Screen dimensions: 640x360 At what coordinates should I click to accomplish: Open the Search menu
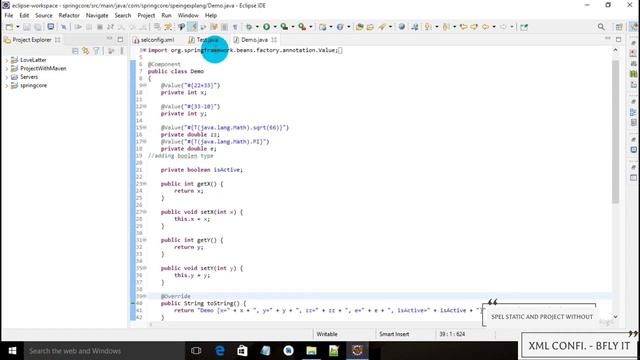coord(123,16)
